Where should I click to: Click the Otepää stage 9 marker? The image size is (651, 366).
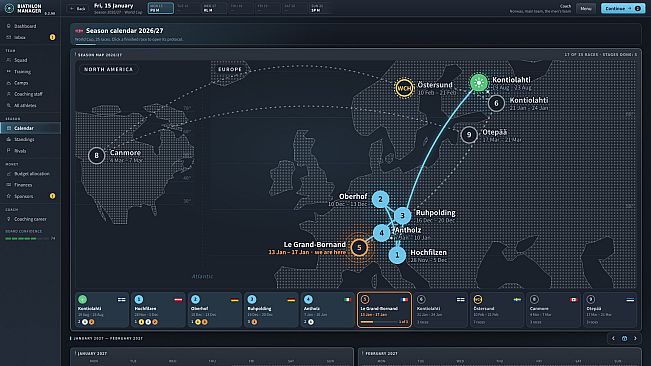(469, 134)
